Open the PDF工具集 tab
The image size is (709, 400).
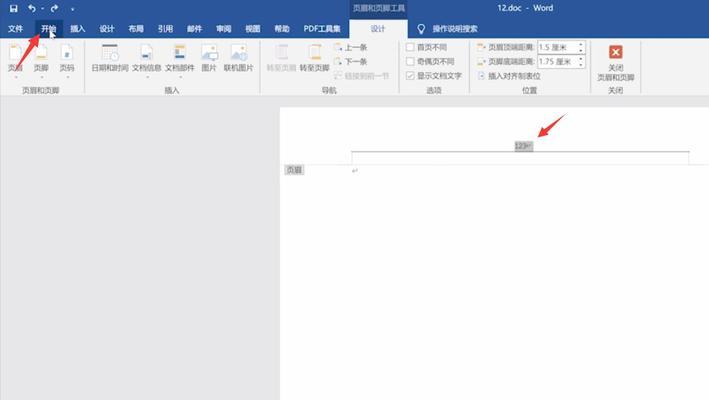click(321, 28)
